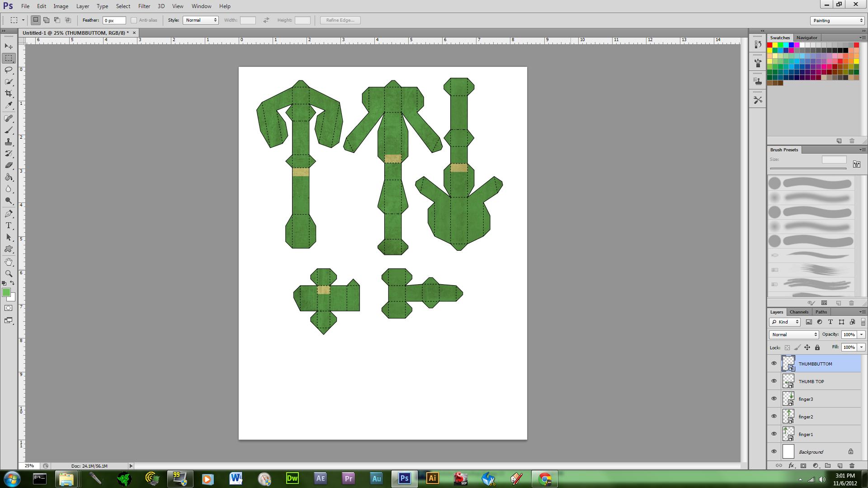Screen dimensions: 868x488
Task: Select the Pen tool
Action: click(9, 214)
